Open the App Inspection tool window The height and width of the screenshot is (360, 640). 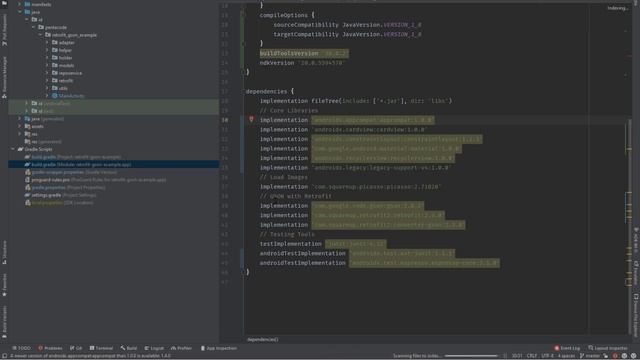click(219, 348)
